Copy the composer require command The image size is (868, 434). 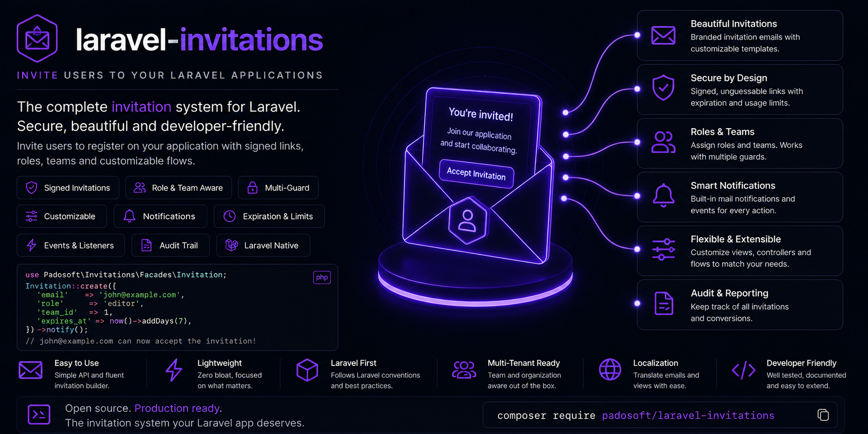click(823, 415)
